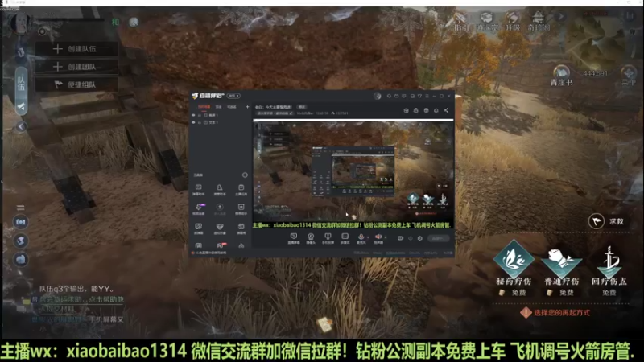Screen dimensions: 644x362
Task: Open mode dropdown beside streaming app logo
Action: (233, 96)
